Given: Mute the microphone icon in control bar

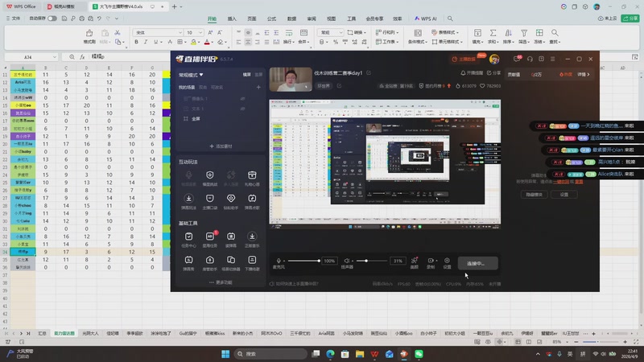Looking at the screenshot, I should 279,261.
